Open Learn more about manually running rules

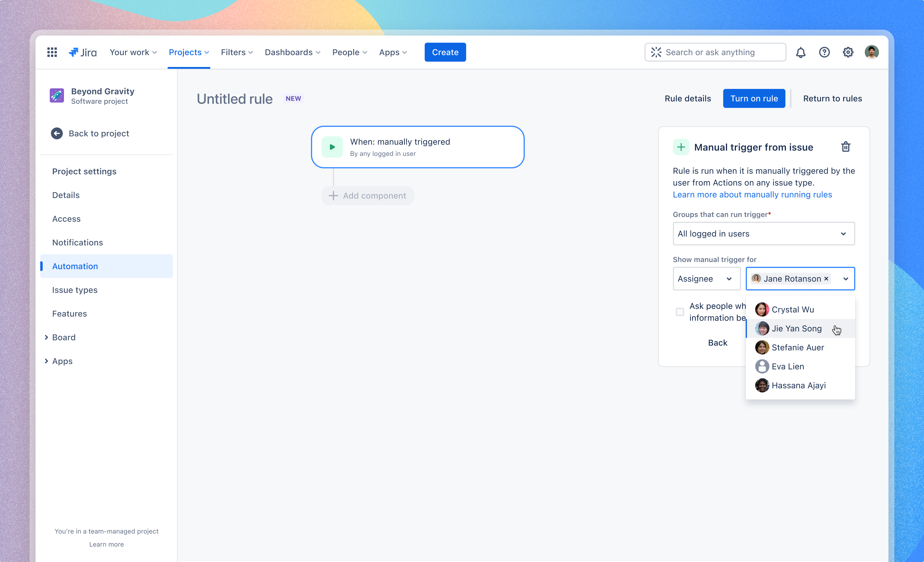(752, 194)
